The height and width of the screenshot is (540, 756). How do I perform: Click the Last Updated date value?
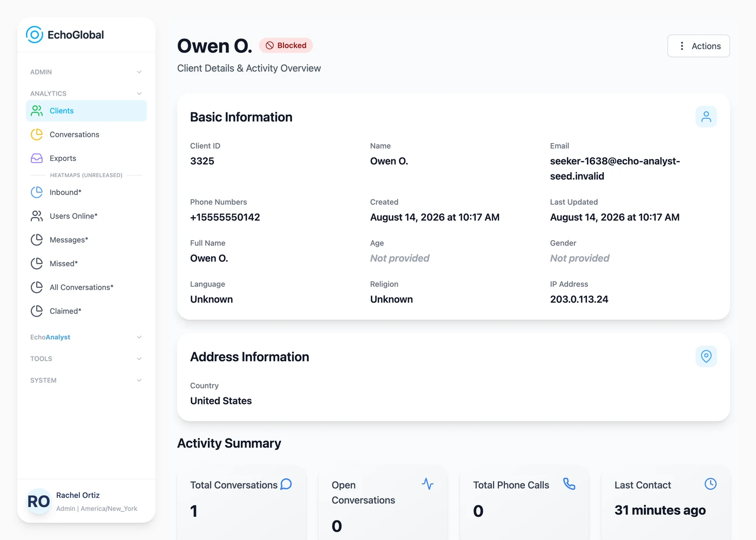point(615,217)
